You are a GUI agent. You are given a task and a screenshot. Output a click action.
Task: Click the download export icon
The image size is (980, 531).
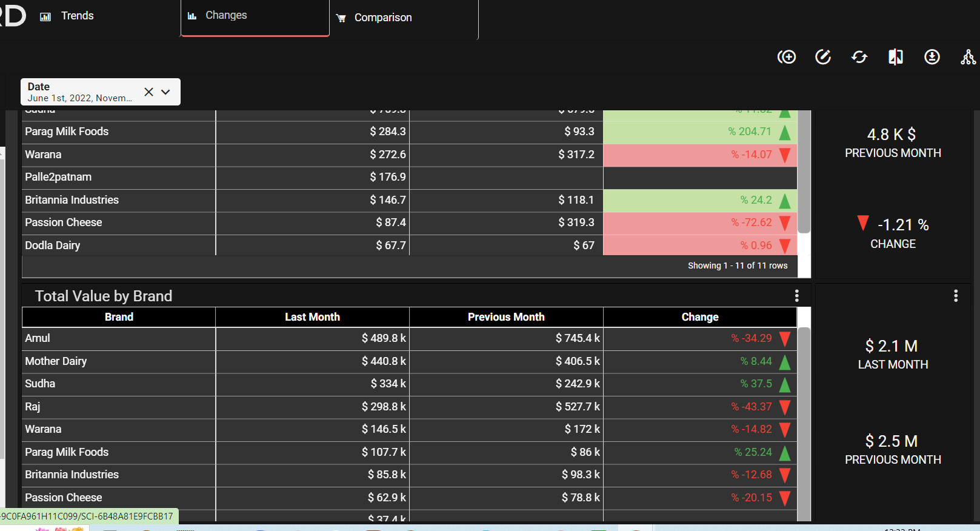click(932, 57)
